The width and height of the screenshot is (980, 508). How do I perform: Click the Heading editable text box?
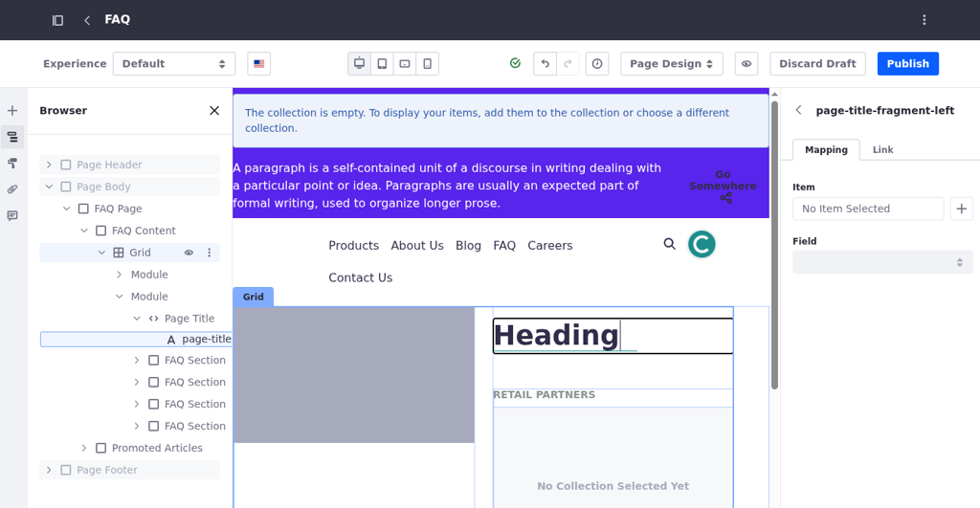coord(612,336)
